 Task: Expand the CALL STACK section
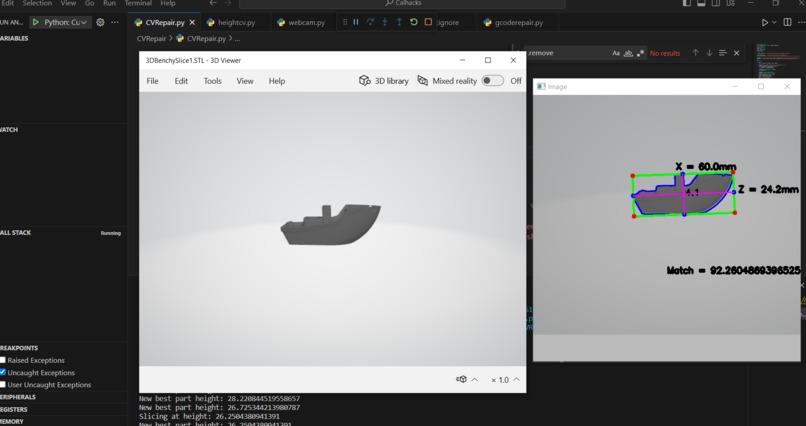(15, 233)
